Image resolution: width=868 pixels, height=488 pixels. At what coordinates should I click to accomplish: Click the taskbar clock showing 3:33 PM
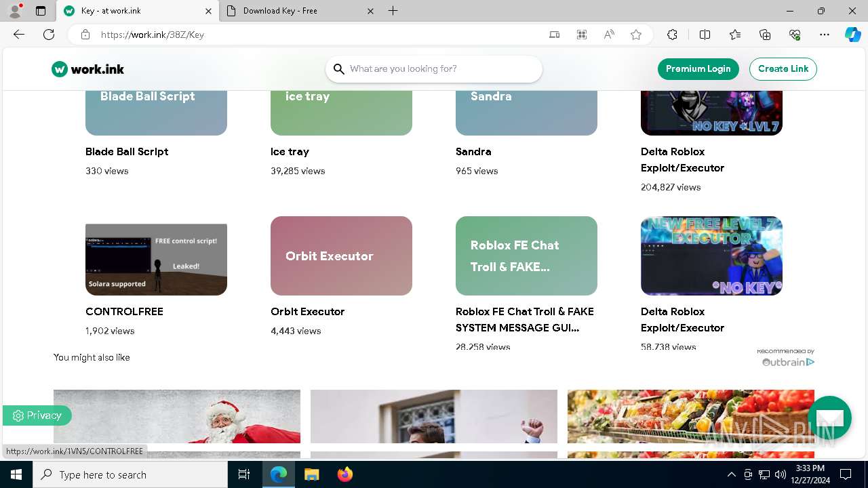[x=810, y=474]
